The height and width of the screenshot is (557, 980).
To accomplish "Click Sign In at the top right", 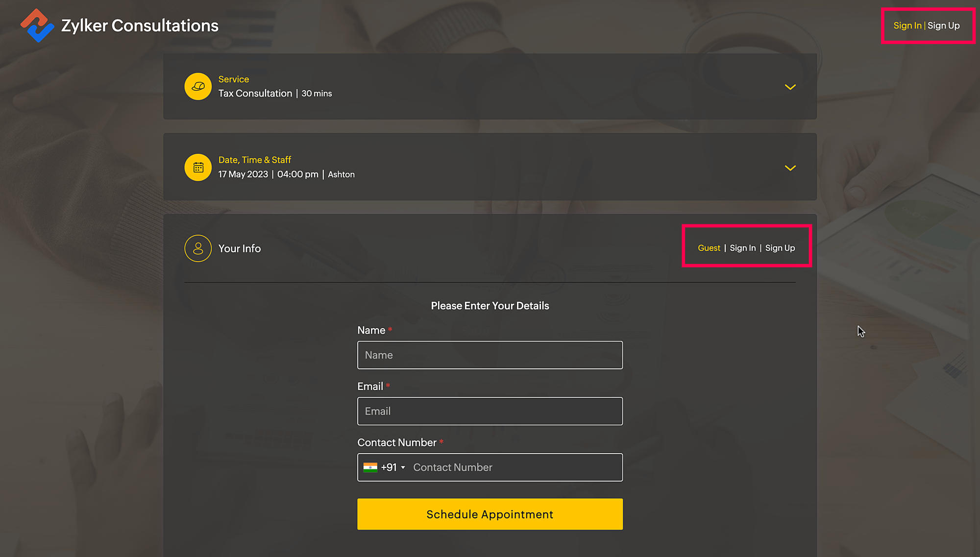I will click(907, 25).
